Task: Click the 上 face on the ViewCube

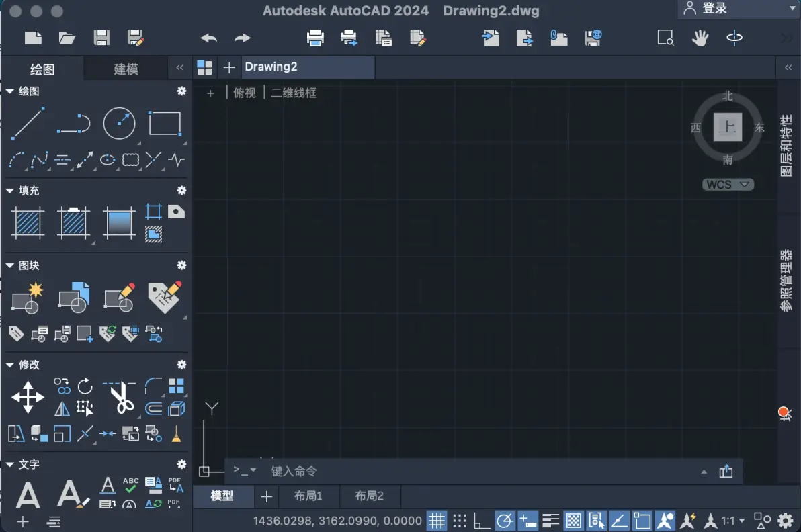Action: click(x=728, y=126)
